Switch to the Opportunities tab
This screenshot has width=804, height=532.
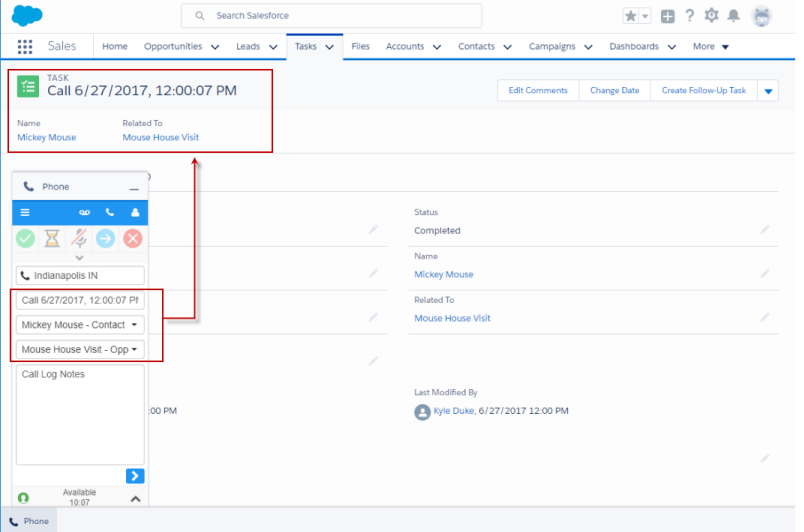(x=173, y=46)
